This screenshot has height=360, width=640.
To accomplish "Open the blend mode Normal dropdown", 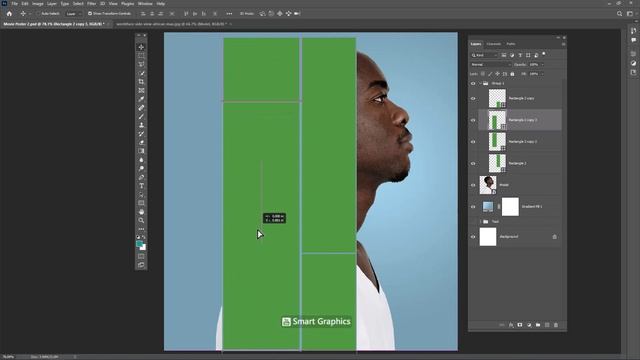I will pos(491,64).
